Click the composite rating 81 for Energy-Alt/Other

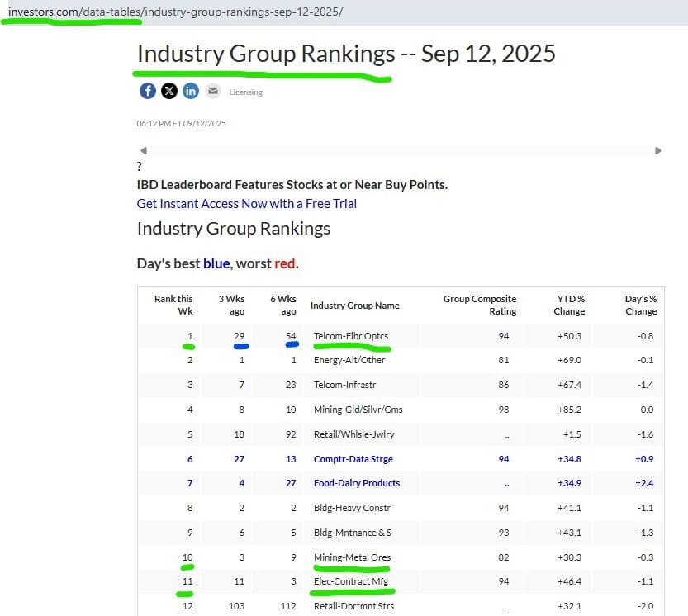(504, 360)
